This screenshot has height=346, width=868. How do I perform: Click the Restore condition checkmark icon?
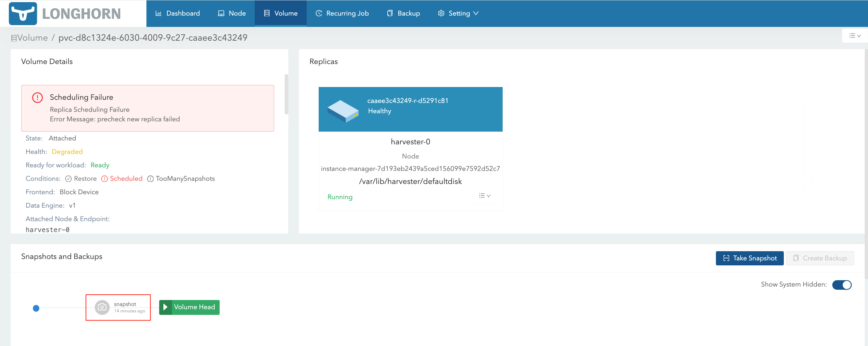[68, 179]
